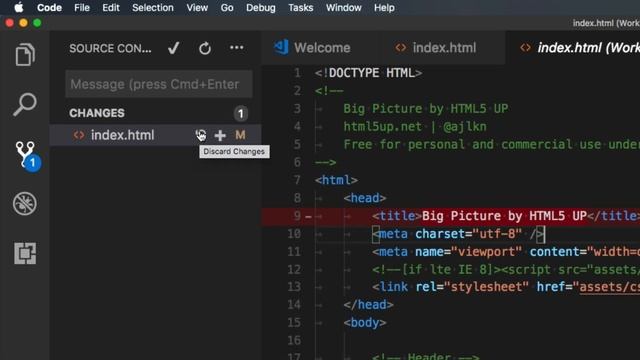Click the Welcome tab VS Code icon
The image size is (640, 360).
click(281, 48)
